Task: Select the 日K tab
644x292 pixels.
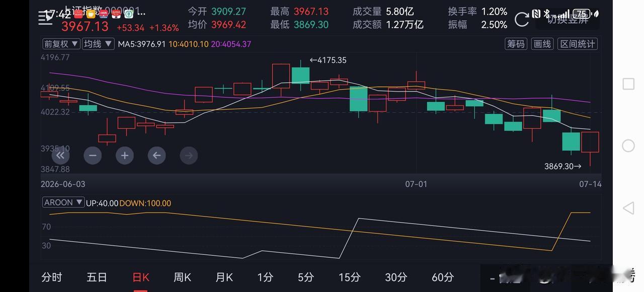Action: [x=140, y=277]
